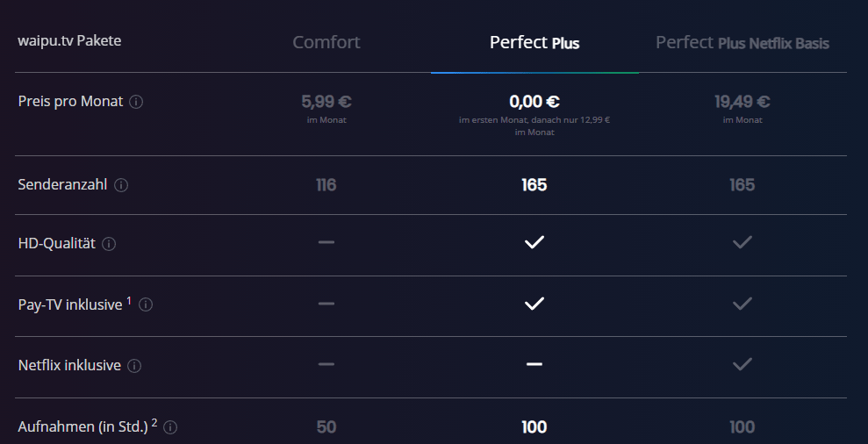Viewport: 868px width, 444px height.
Task: Show info for Aufnahmen (in Std.)
Action: [170, 426]
